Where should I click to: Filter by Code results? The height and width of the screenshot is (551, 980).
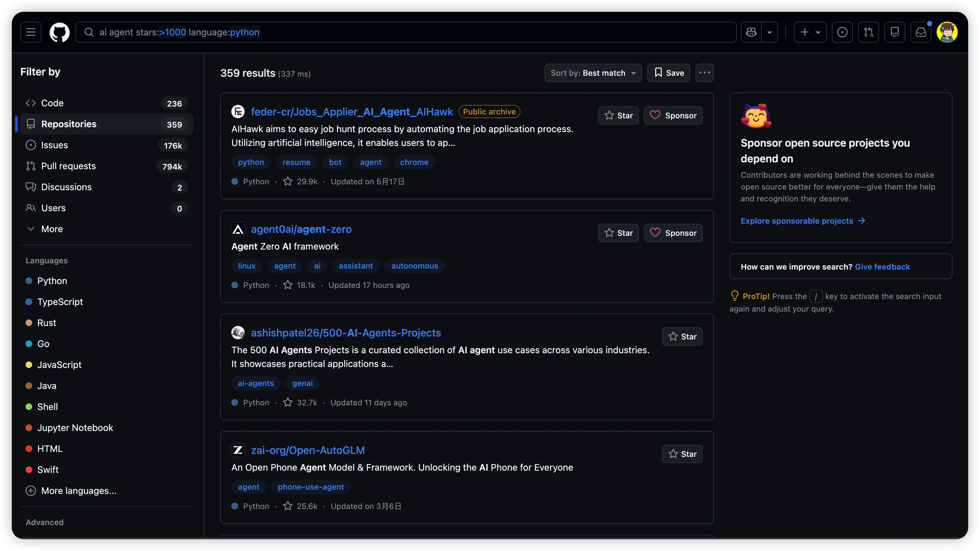click(107, 103)
